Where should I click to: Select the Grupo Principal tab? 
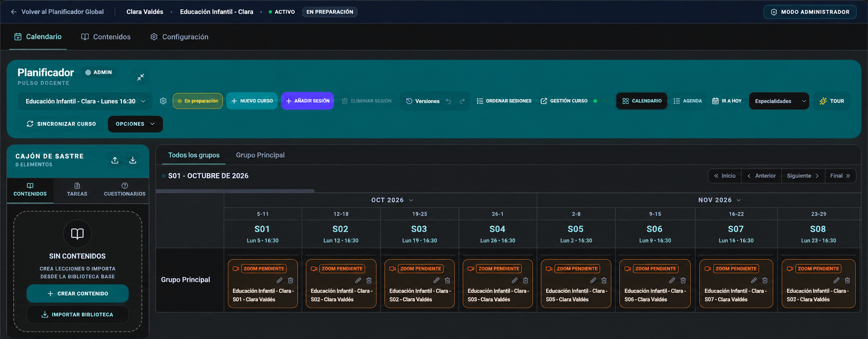260,155
